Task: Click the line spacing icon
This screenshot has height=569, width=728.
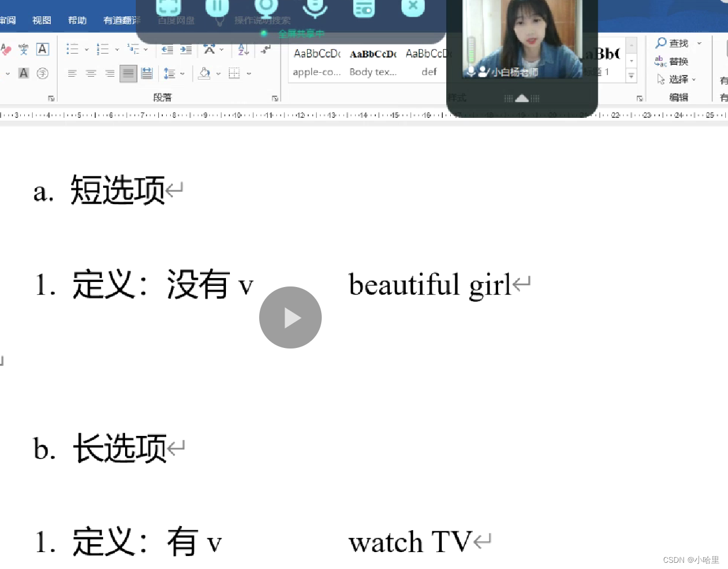Action: pos(169,73)
